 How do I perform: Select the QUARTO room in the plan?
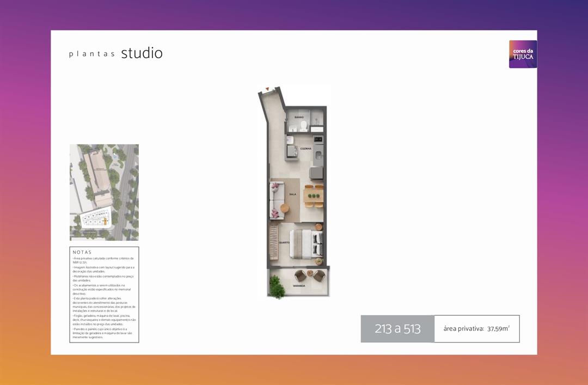(x=284, y=241)
